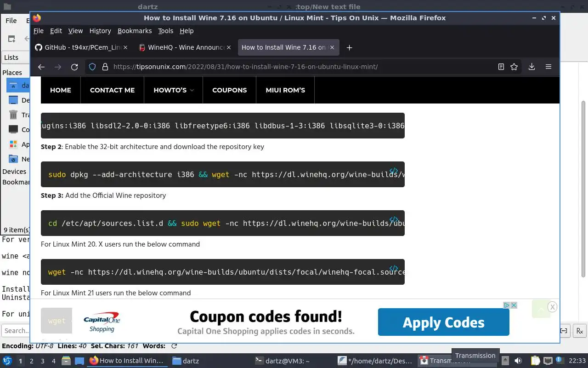The height and width of the screenshot is (368, 588).
Task: Click the show desktop icon in taskbar
Action: tap(79, 361)
